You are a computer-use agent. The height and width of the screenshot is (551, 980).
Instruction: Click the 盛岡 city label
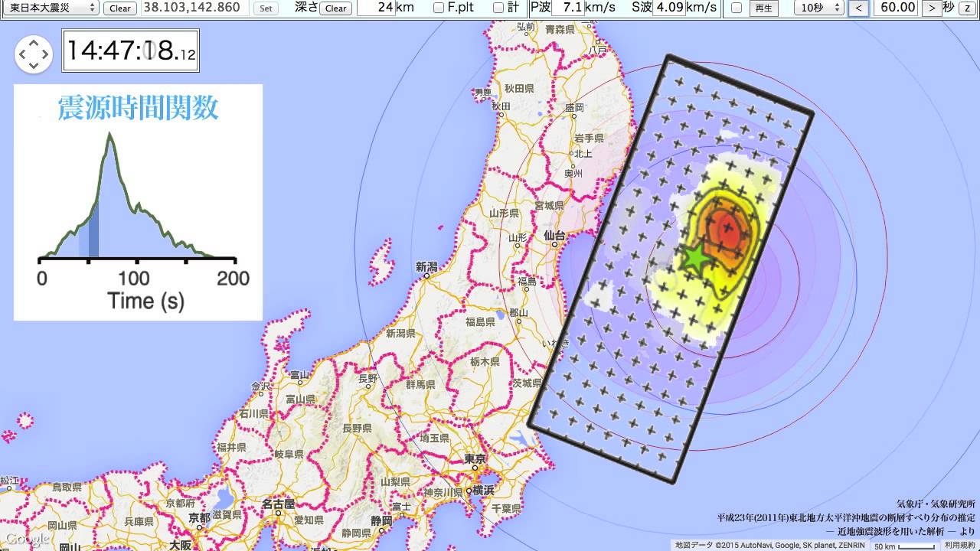(x=575, y=108)
